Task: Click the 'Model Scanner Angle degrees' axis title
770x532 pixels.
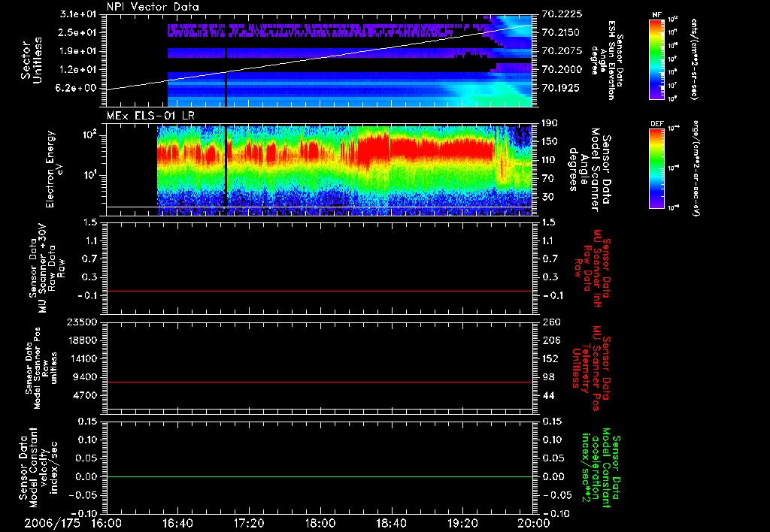Action: click(x=590, y=169)
